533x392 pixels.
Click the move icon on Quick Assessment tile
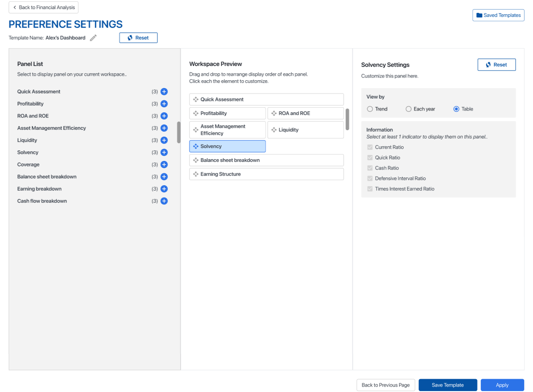[x=195, y=99]
